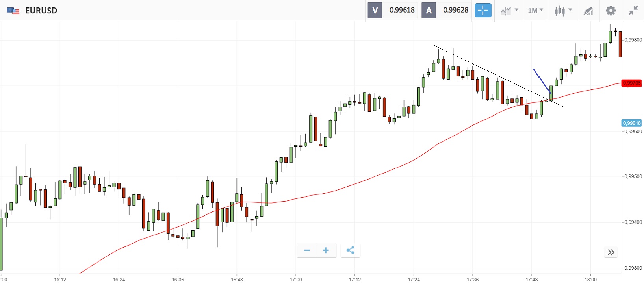Click the red 0.99705 price label
This screenshot has width=644, height=287.
[x=631, y=83]
